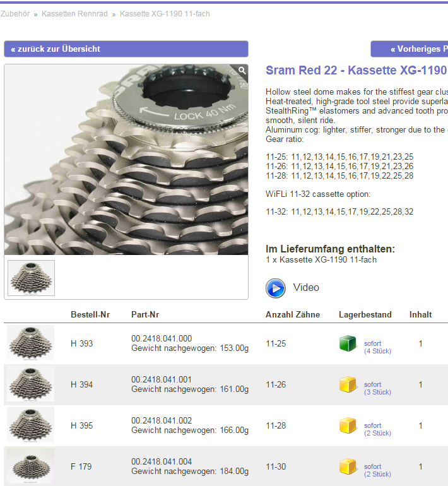Click yellow stock cube for H 394
The width and height of the screenshot is (448, 486).
click(x=348, y=384)
